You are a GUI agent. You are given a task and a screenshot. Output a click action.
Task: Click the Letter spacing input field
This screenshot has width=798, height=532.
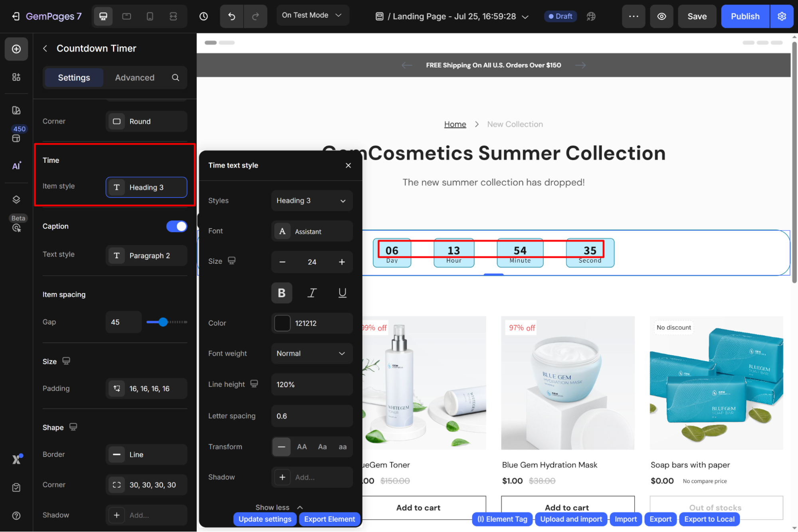312,416
